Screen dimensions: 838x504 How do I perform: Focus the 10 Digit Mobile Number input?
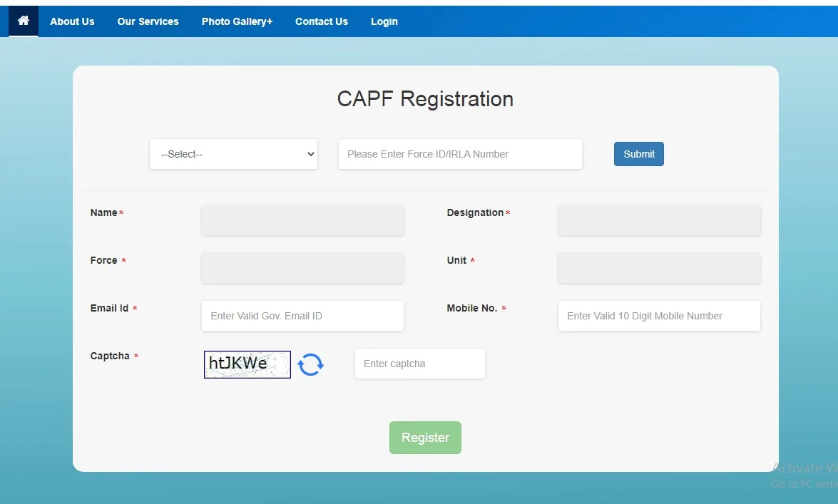click(659, 316)
